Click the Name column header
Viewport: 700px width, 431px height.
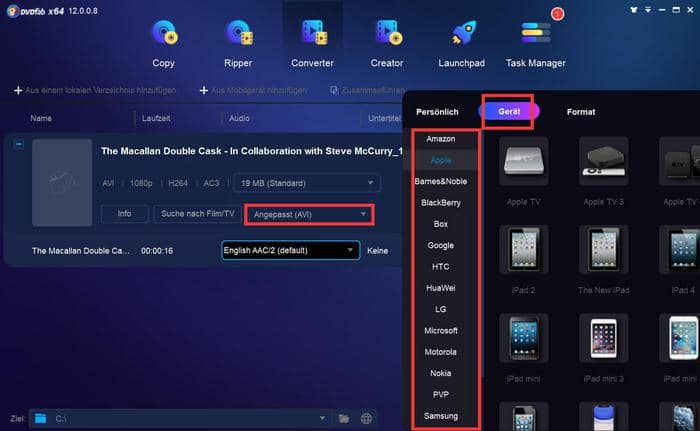coord(41,118)
